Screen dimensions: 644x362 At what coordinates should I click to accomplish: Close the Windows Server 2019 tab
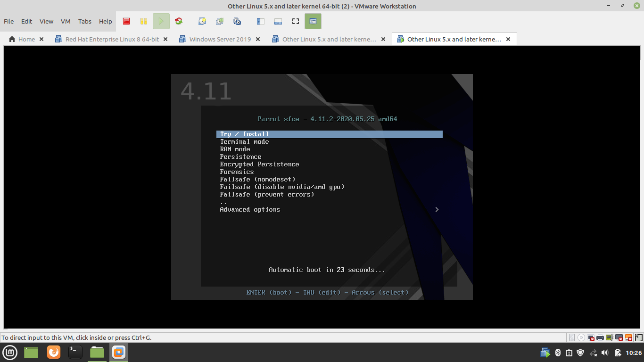click(258, 39)
